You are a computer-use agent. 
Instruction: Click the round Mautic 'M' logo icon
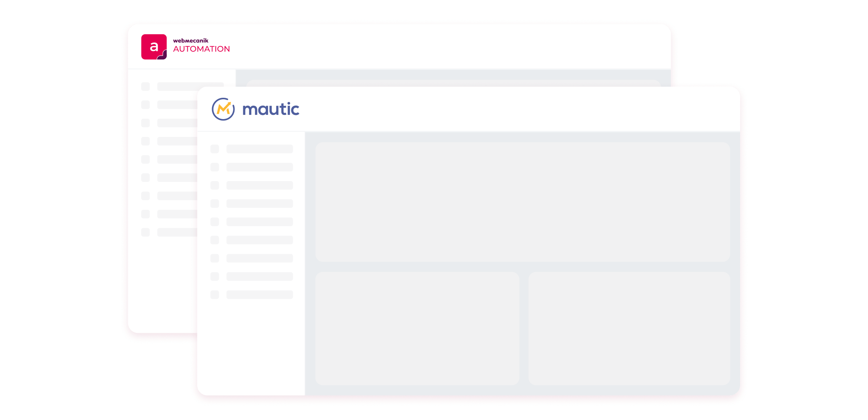coord(223,109)
